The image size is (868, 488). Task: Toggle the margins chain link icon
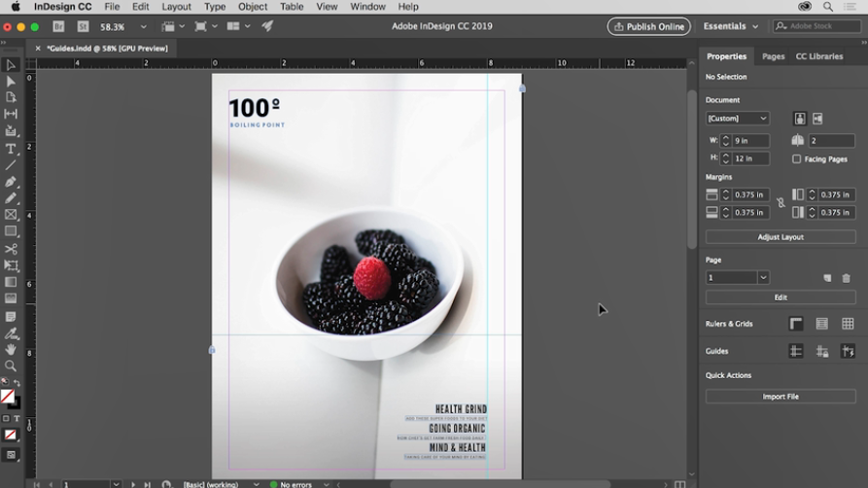[x=780, y=203]
